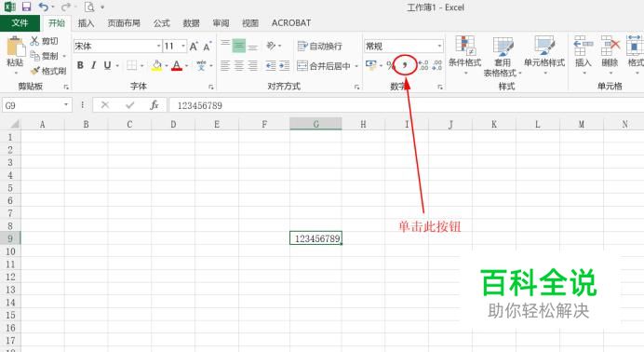Open the 文件 (File) tab

click(x=20, y=23)
